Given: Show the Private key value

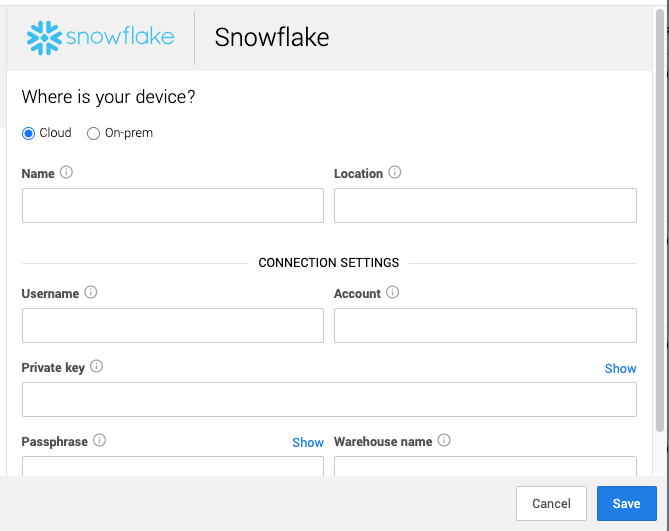Looking at the screenshot, I should (x=620, y=368).
